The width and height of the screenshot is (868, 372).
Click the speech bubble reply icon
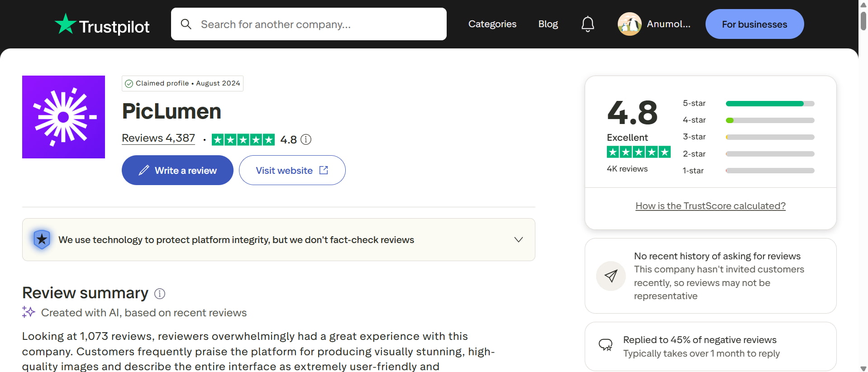pyautogui.click(x=606, y=345)
